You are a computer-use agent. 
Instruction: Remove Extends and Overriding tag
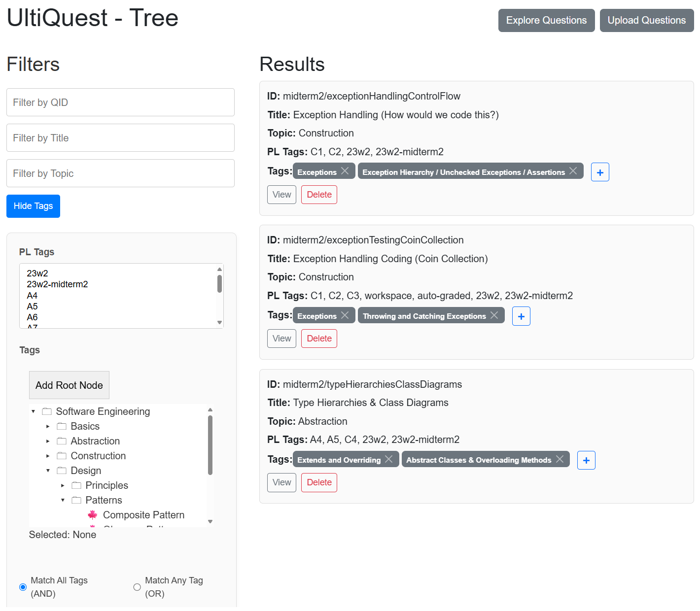tap(389, 459)
